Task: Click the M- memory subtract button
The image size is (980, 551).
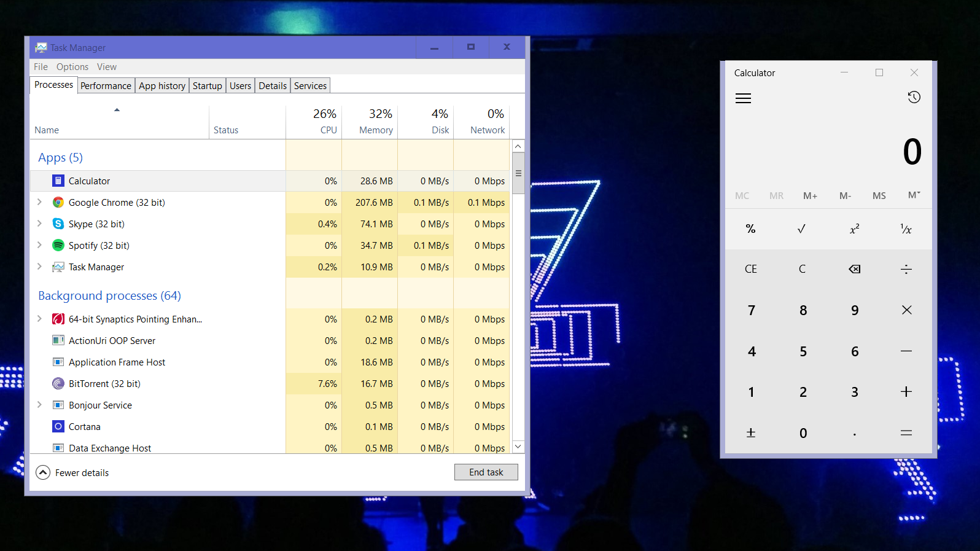Action: (846, 195)
